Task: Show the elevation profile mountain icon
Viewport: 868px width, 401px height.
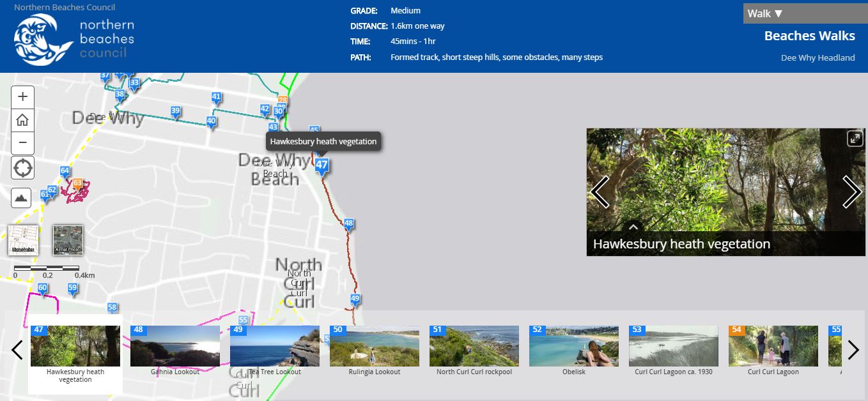Action: point(21,198)
